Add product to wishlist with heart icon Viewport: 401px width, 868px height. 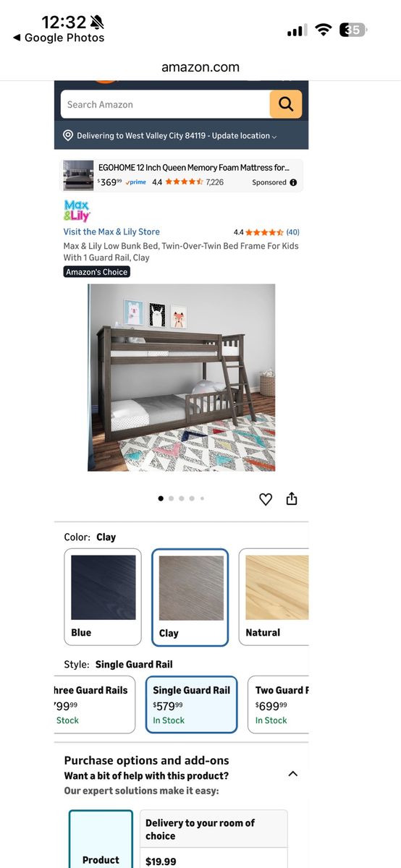[x=266, y=499]
